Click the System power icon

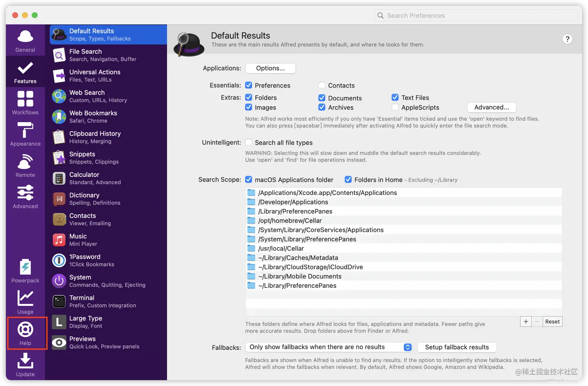(x=59, y=281)
